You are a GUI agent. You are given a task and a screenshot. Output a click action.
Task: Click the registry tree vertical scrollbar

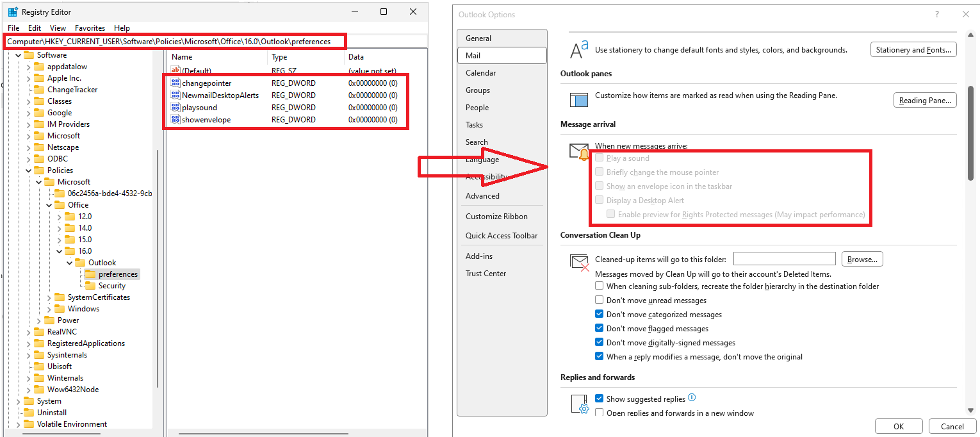[x=157, y=269]
